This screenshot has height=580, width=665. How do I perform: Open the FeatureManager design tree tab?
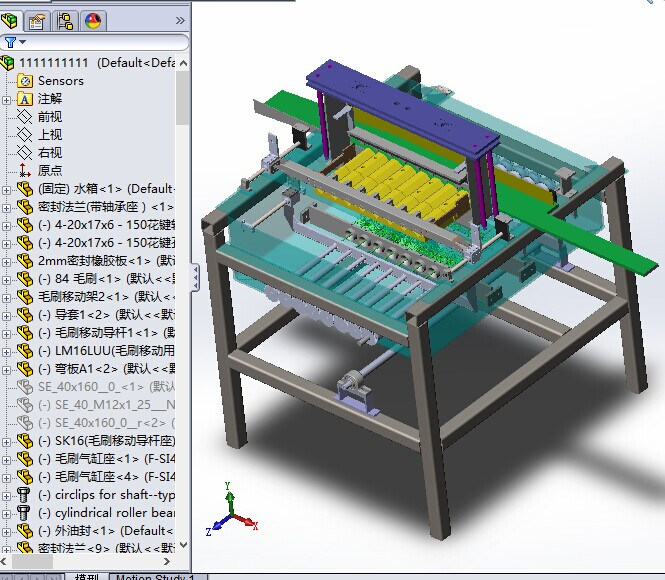12,19
